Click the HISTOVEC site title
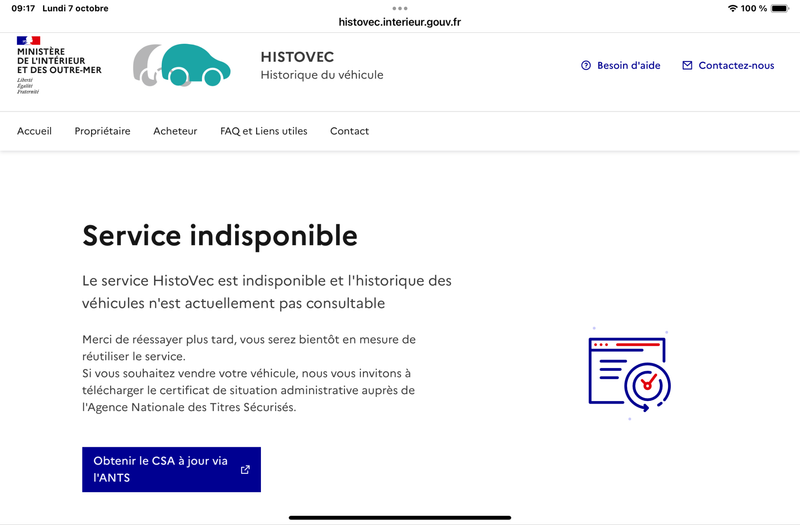The image size is (800, 525). 297,57
